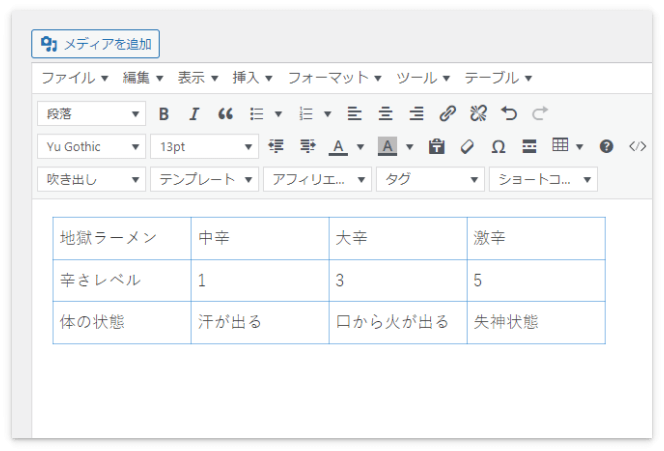Align text left
Image resolution: width=664 pixels, height=451 pixels.
[354, 113]
